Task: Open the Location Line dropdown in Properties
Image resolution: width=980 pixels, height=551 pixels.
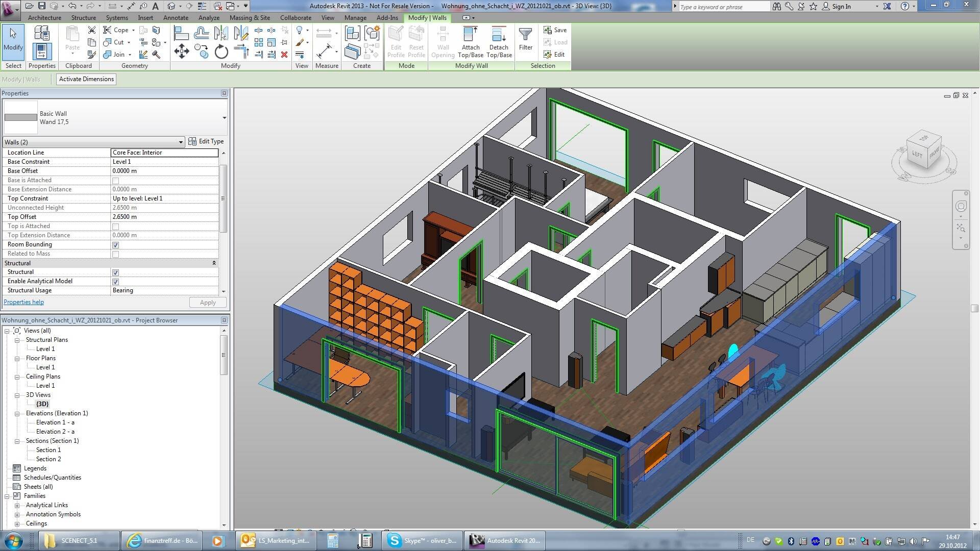Action: tap(164, 152)
